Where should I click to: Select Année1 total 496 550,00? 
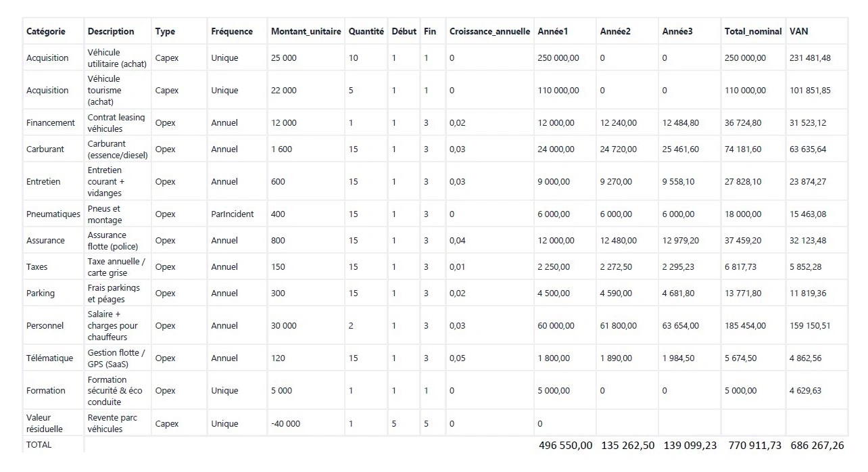pos(566,446)
